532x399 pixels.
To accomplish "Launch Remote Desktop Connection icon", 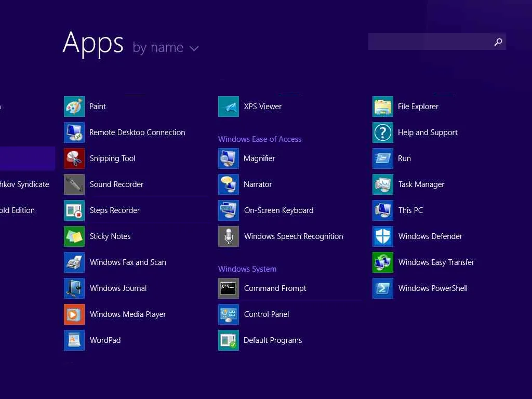I will click(x=74, y=132).
